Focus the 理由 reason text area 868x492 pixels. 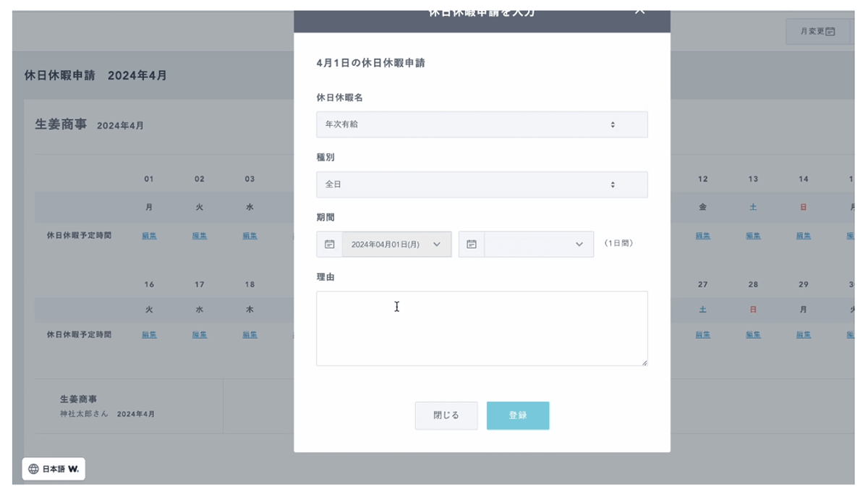click(x=482, y=328)
